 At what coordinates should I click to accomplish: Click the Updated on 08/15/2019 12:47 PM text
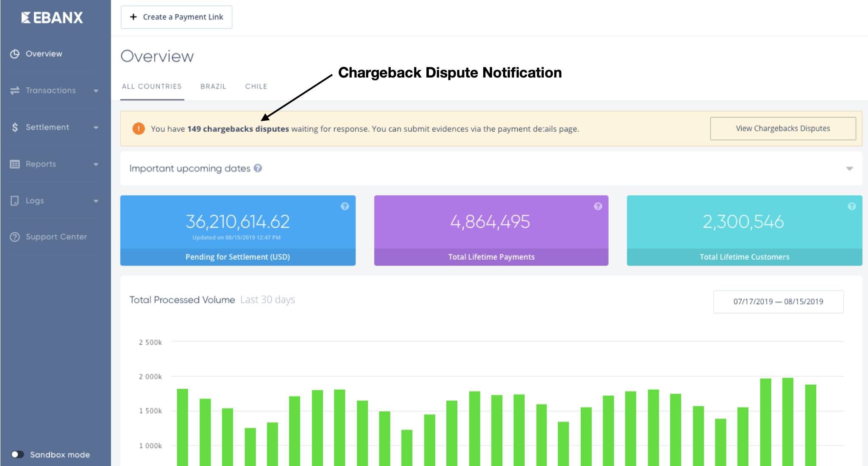(236, 238)
